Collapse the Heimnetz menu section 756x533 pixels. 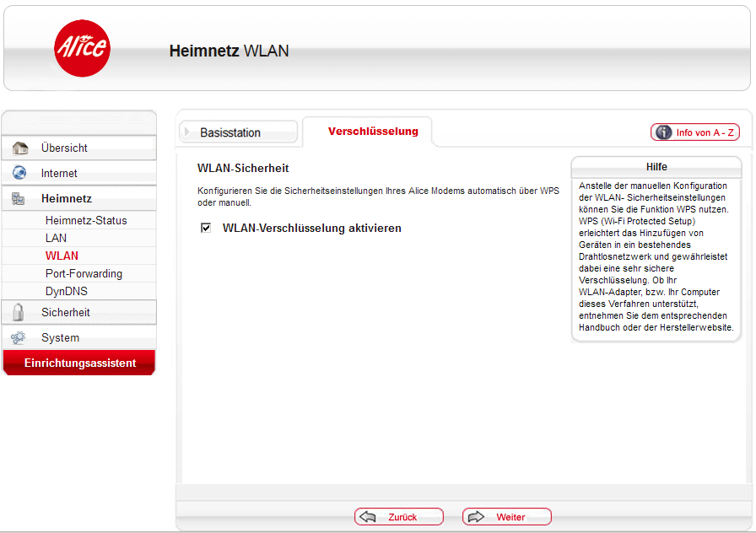coord(67,199)
